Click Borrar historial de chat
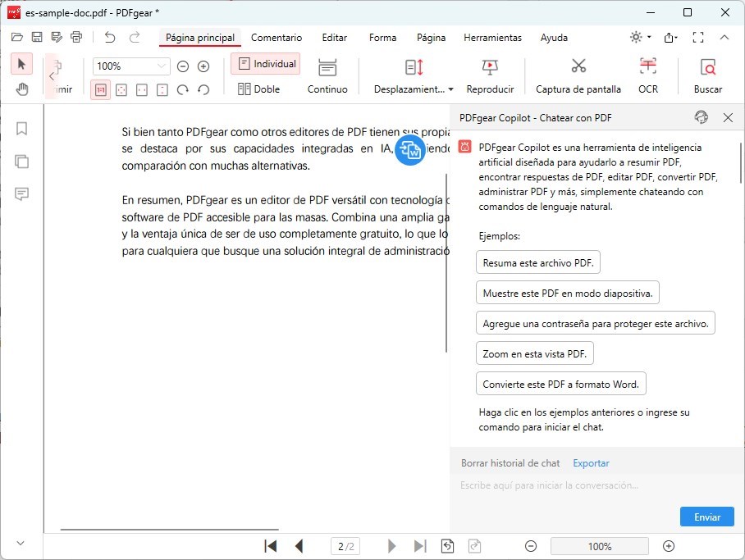745x560 pixels. tap(510, 463)
